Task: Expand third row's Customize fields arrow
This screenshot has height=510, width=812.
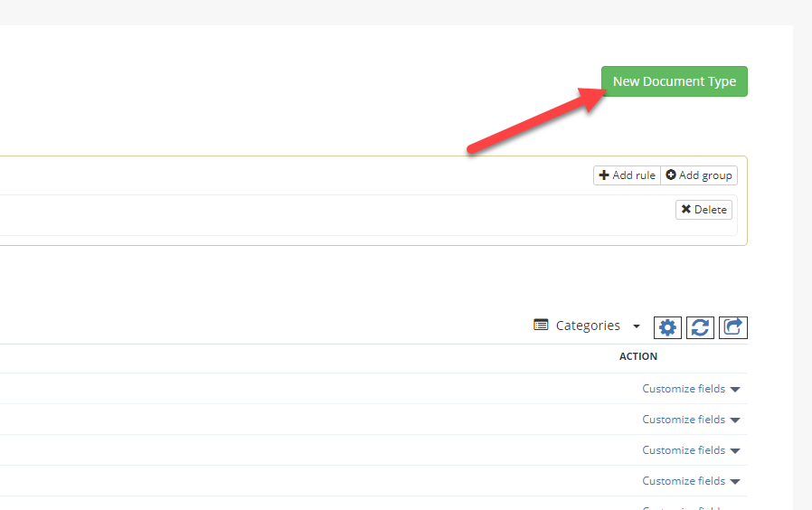Action: coord(735,451)
